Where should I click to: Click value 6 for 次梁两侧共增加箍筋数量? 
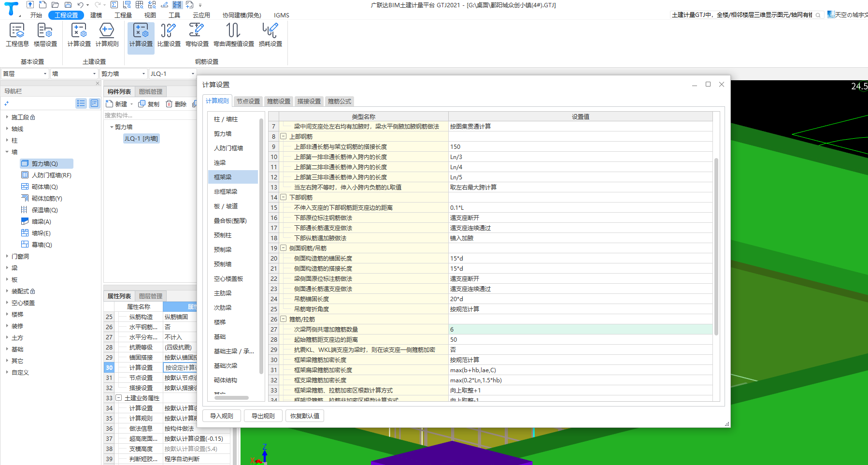tap(581, 329)
